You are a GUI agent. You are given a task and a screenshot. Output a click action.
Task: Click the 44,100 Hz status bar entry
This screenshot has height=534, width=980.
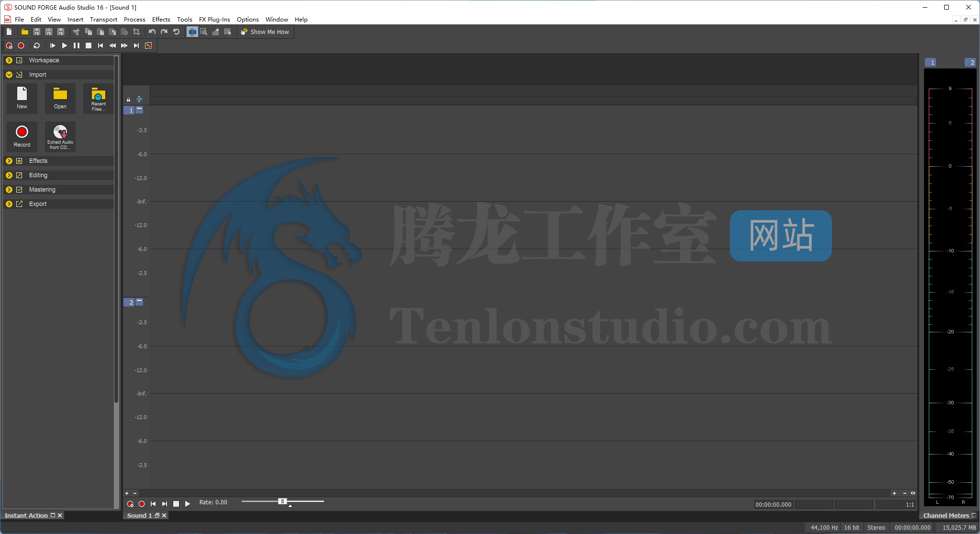pyautogui.click(x=824, y=527)
